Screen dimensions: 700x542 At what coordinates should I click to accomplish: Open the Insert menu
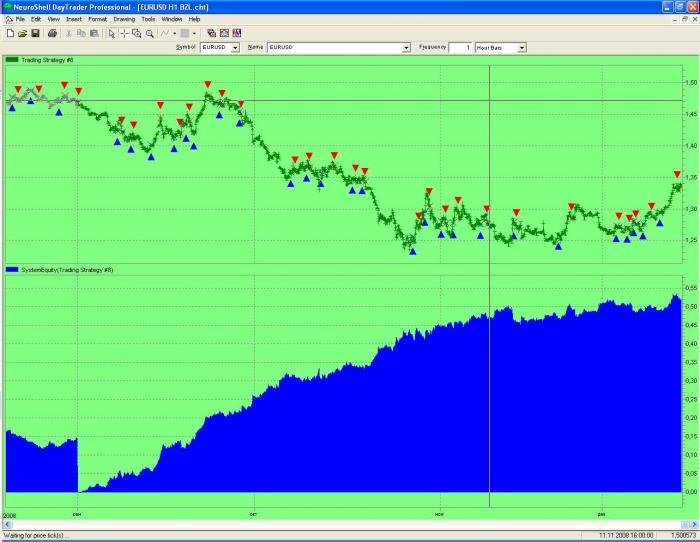click(74, 19)
